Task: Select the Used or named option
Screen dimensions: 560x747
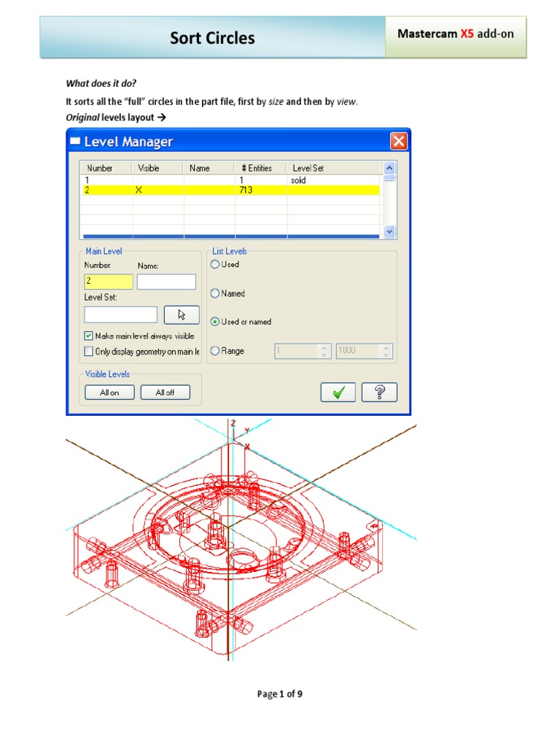Action: click(215, 322)
